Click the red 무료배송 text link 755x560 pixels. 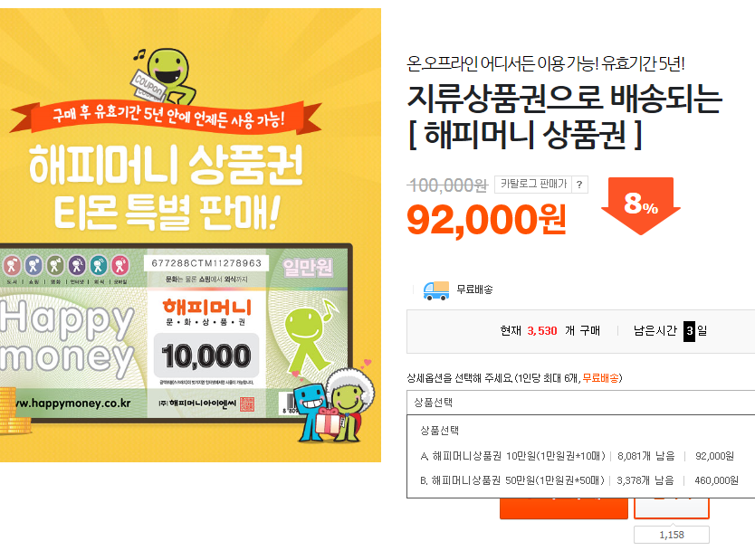click(600, 378)
